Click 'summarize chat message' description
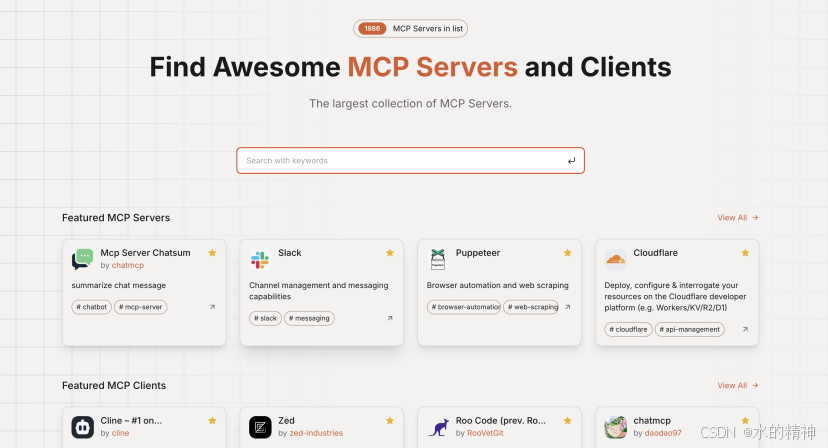The height and width of the screenshot is (448, 828). pos(119,285)
